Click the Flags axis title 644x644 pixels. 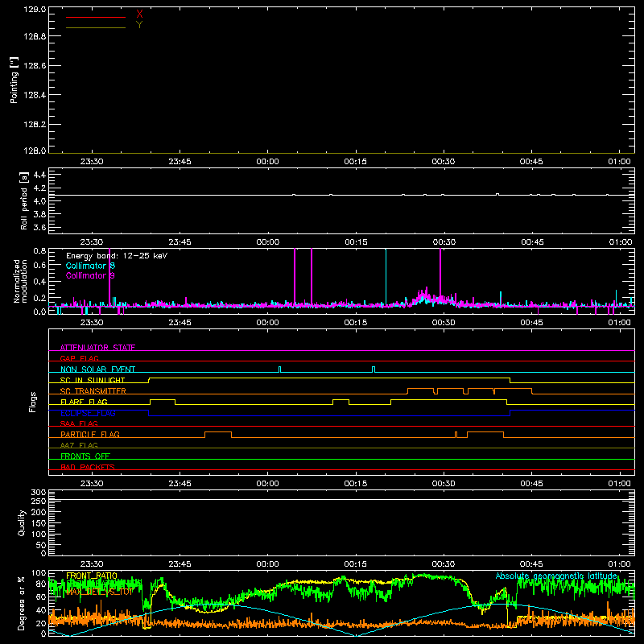32,402
